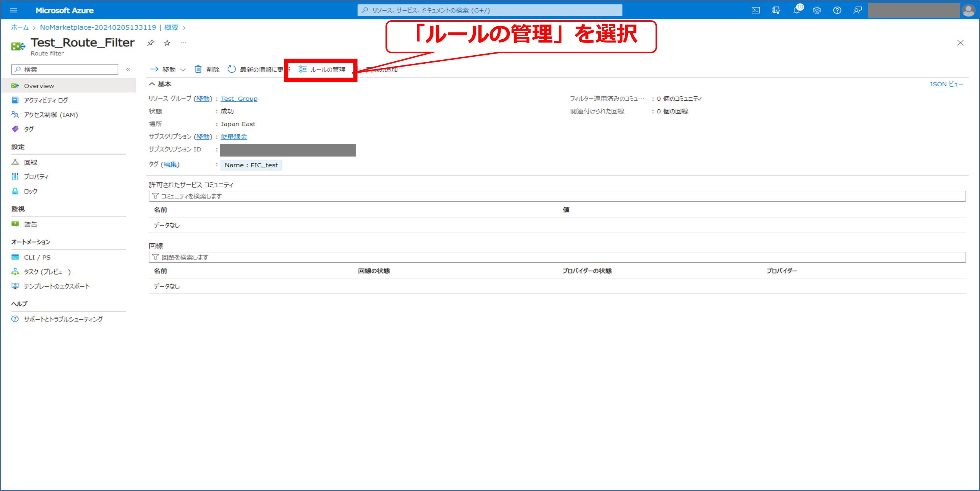
Task: Open the hamburger portal menu
Action: click(x=13, y=10)
